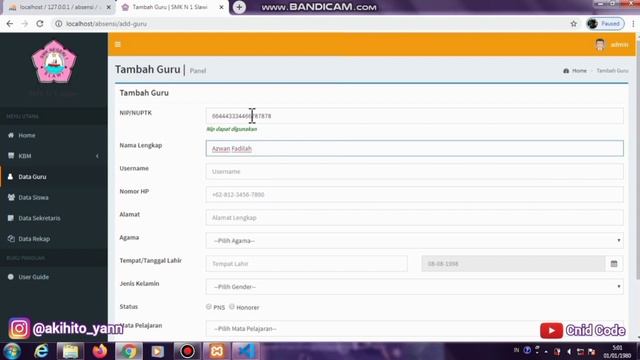This screenshot has width=640, height=360.
Task: Open Chrome profile Paused button
Action: point(605,24)
